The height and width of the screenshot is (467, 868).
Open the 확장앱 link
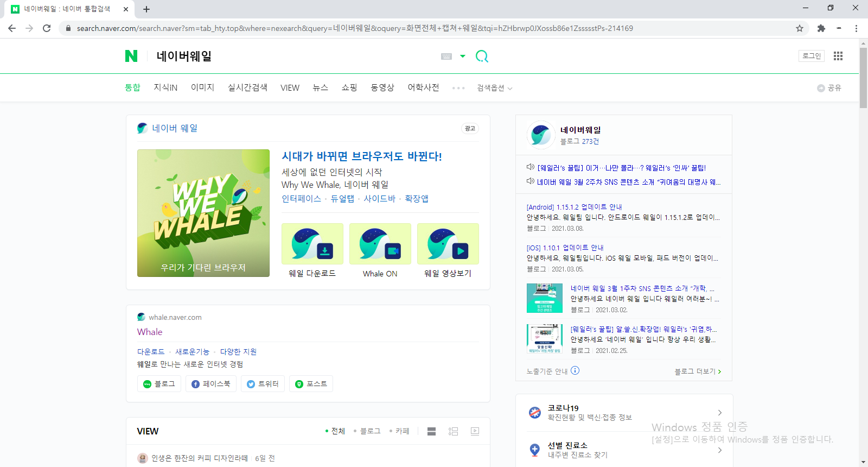click(417, 199)
